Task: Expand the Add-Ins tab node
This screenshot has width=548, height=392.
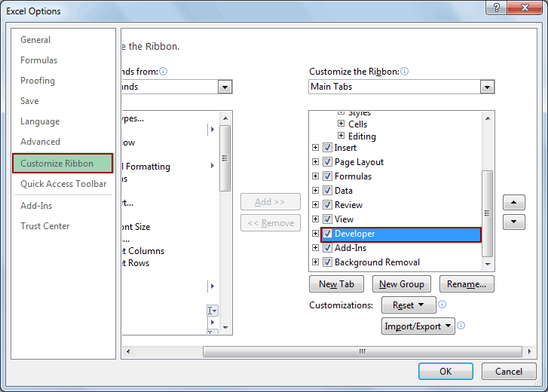Action: click(315, 248)
